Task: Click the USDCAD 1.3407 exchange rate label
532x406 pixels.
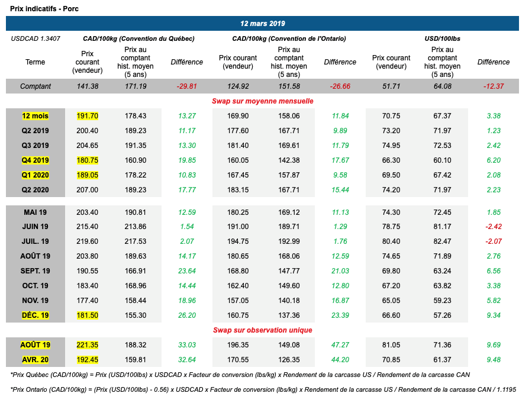Action: pos(35,38)
